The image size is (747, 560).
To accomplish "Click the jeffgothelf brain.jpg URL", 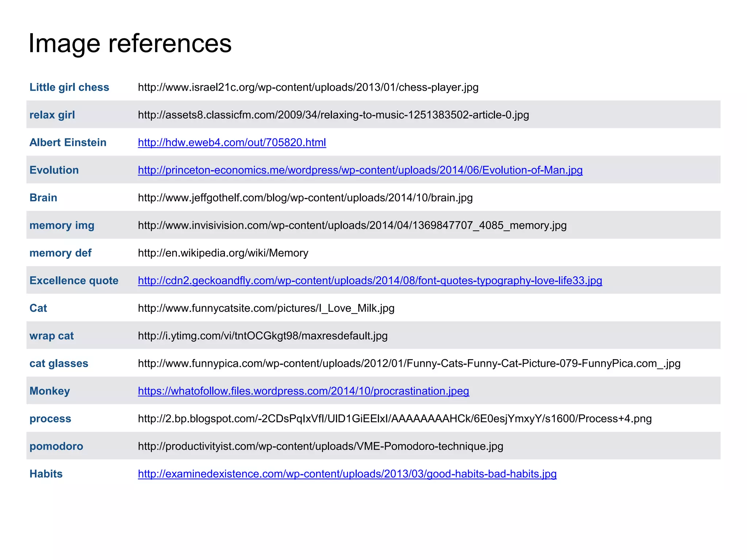I will tap(305, 198).
